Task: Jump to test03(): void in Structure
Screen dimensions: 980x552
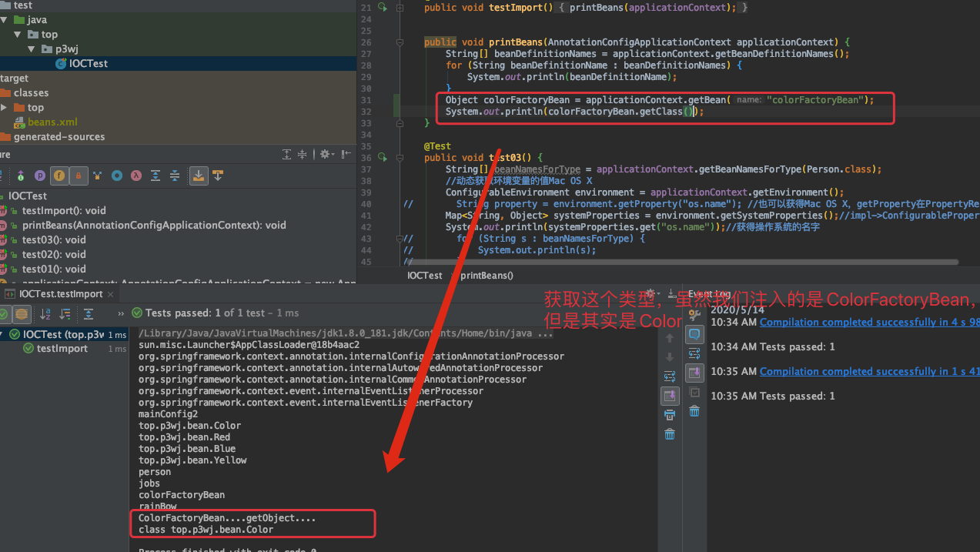Action: pyautogui.click(x=54, y=240)
